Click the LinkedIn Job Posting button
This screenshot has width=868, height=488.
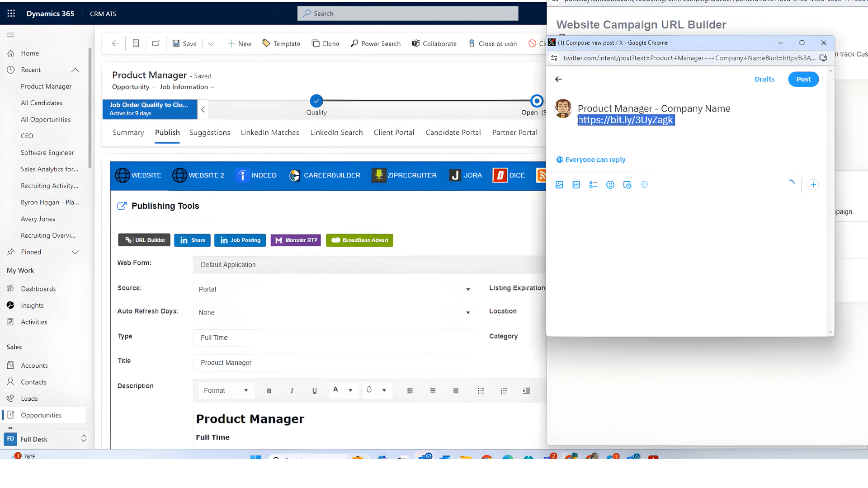coord(240,240)
